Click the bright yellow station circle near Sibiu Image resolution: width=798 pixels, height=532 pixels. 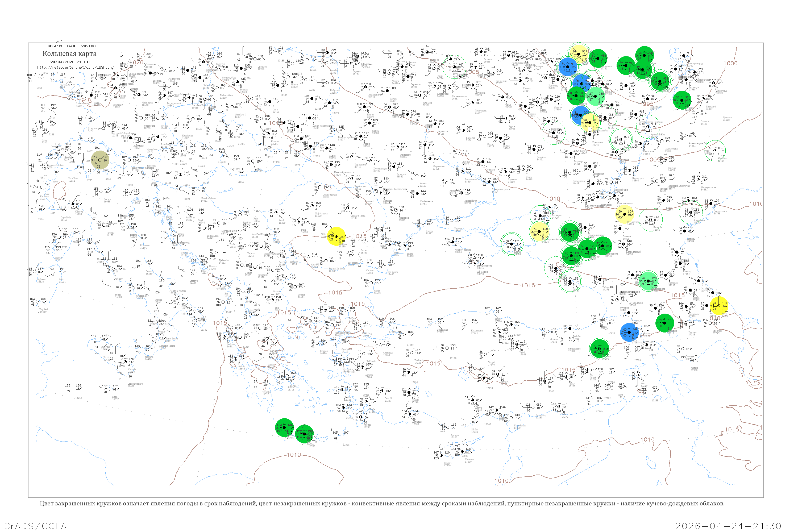pos(336,236)
